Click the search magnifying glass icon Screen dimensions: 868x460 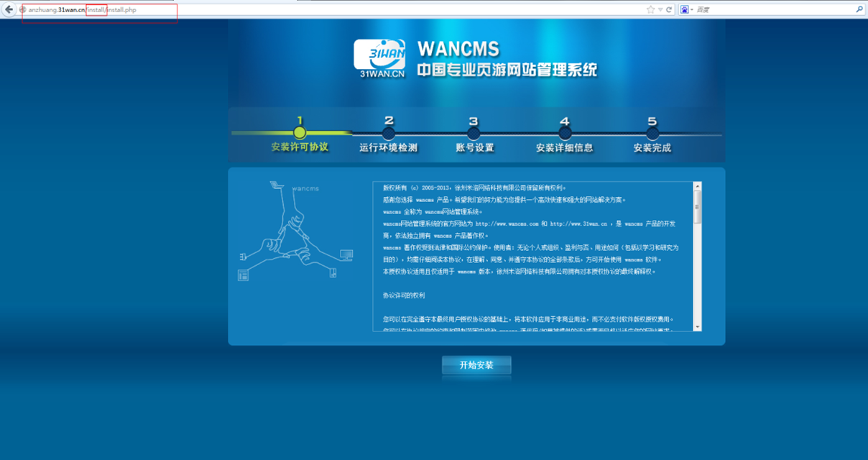coord(860,9)
